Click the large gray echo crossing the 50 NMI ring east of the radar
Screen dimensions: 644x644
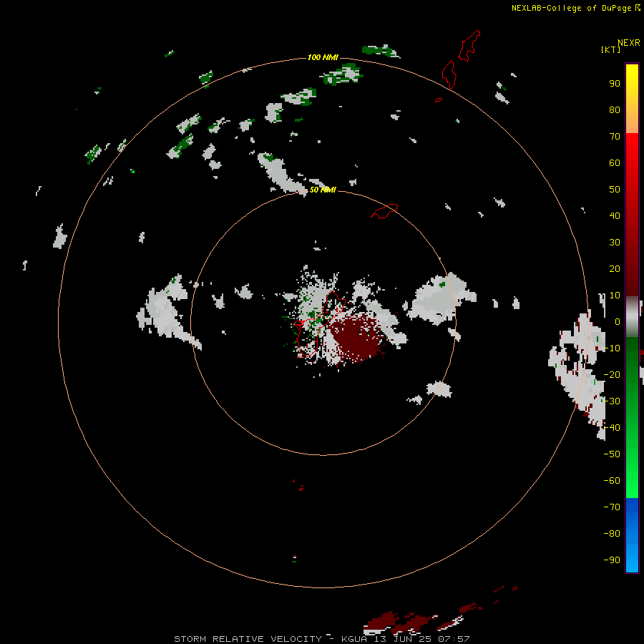pos(440,298)
